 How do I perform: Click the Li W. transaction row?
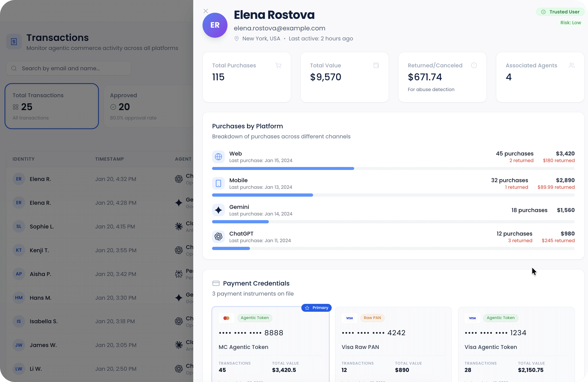[x=100, y=369]
